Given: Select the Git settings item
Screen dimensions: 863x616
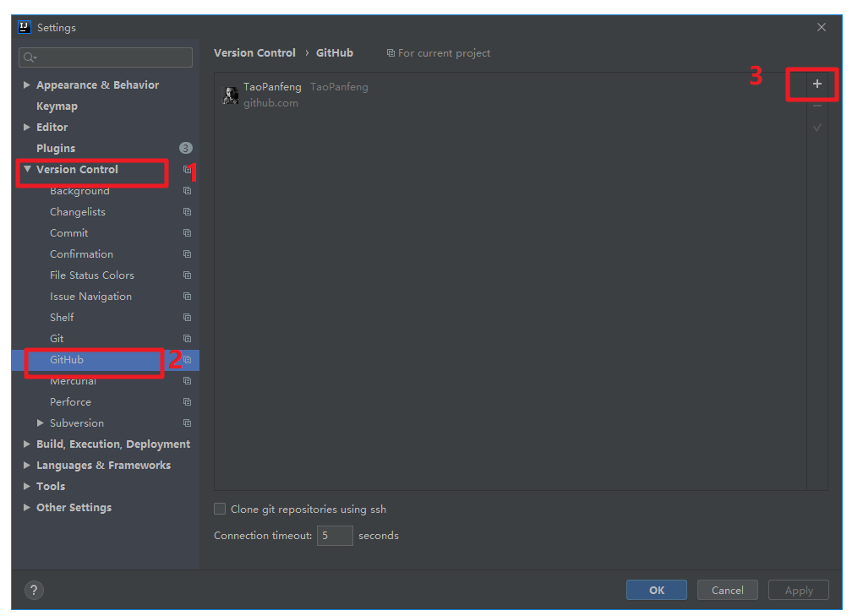Looking at the screenshot, I should 57,339.
